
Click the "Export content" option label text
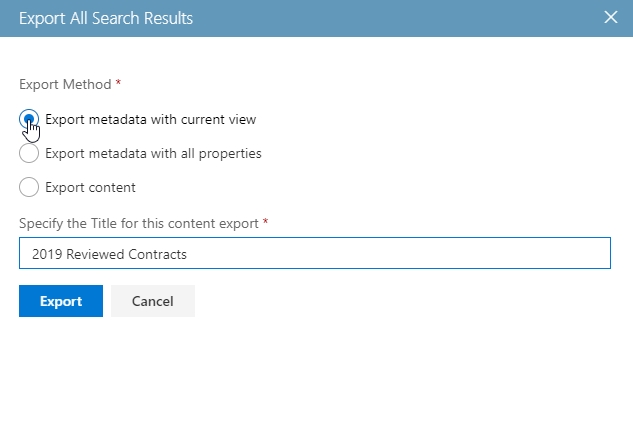(91, 187)
